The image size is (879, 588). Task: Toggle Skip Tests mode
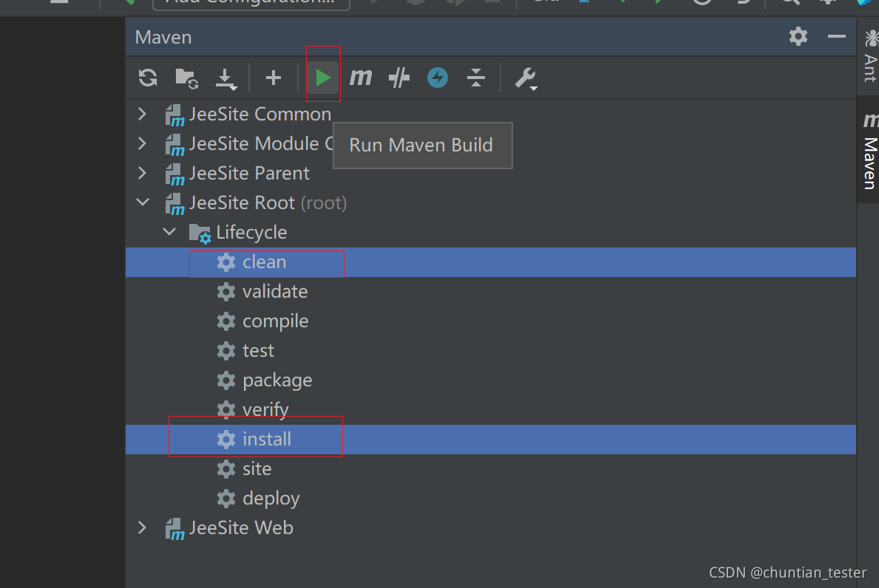coord(399,78)
